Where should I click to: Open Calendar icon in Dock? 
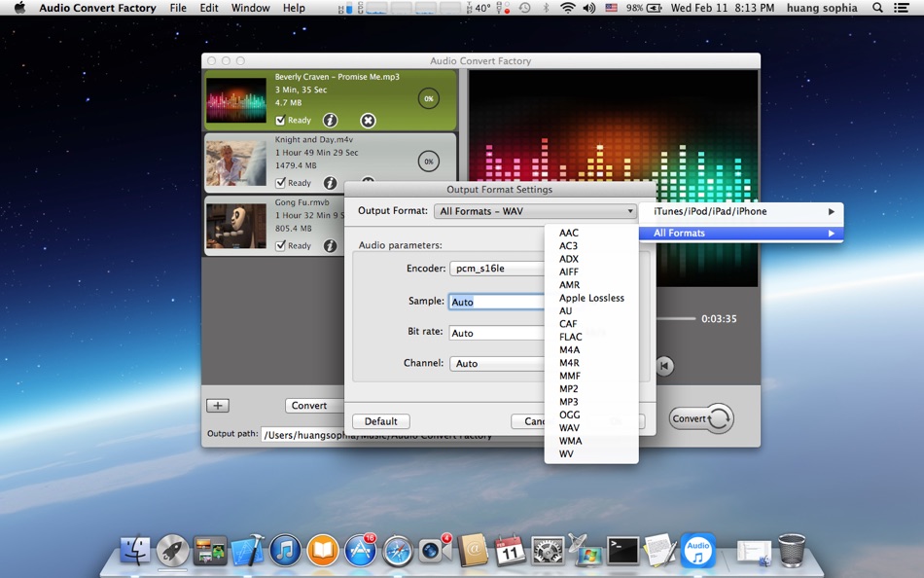pyautogui.click(x=510, y=551)
